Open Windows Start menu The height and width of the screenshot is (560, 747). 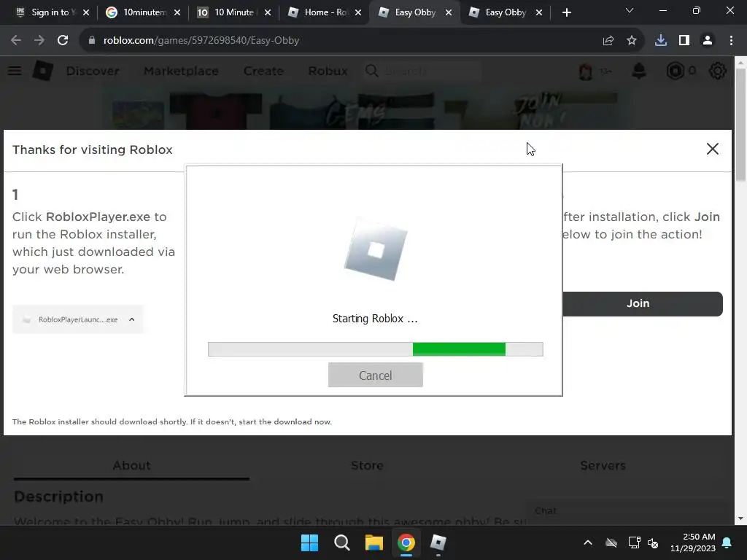(x=309, y=542)
